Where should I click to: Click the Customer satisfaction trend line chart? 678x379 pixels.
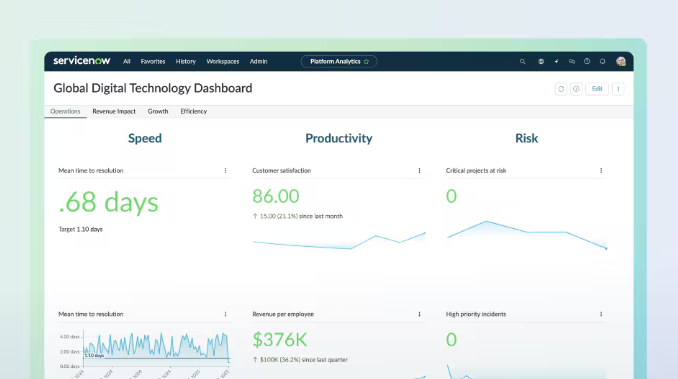(339, 241)
